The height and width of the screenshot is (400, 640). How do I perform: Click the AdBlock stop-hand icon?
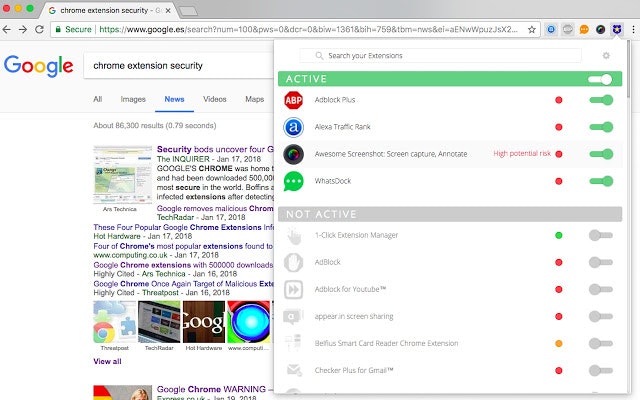(x=293, y=262)
